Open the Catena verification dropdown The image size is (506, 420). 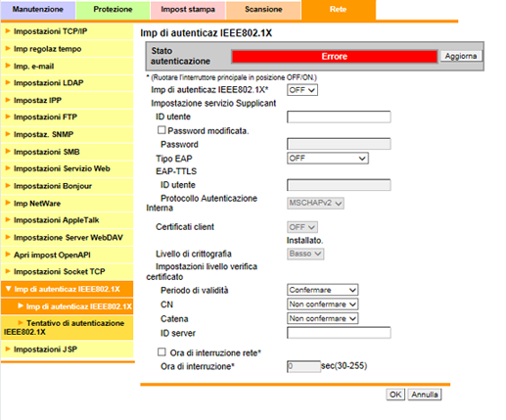(322, 318)
